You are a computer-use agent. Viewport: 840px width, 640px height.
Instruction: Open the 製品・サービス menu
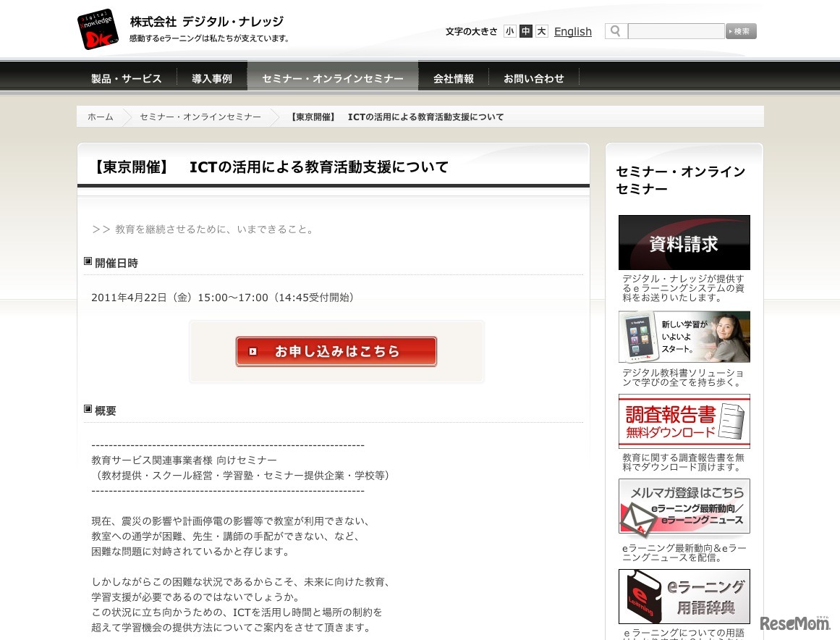pos(126,78)
